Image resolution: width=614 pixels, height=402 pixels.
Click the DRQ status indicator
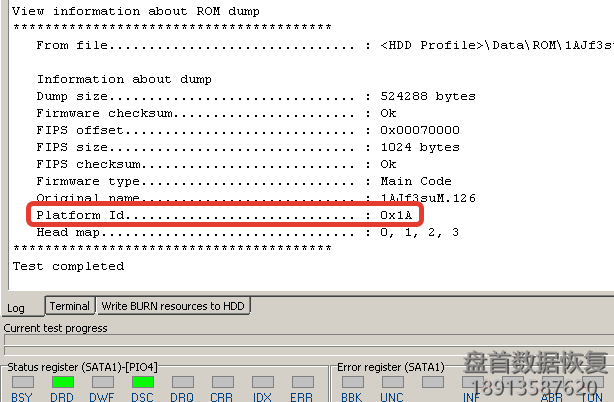(182, 382)
